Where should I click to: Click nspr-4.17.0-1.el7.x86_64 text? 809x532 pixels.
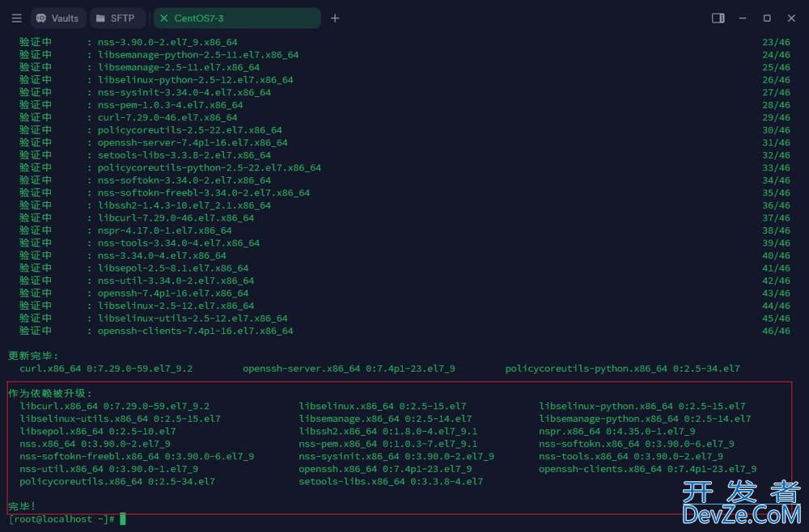click(x=164, y=230)
